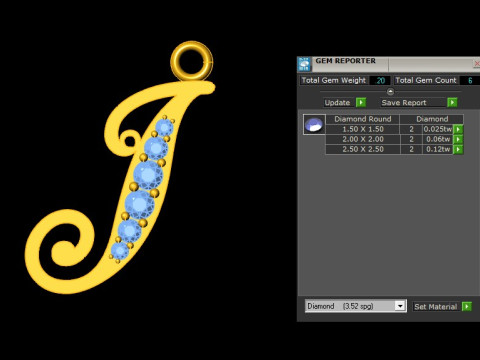The image size is (480, 360).
Task: Click the green arrow for 0.12tw row
Action: click(458, 149)
